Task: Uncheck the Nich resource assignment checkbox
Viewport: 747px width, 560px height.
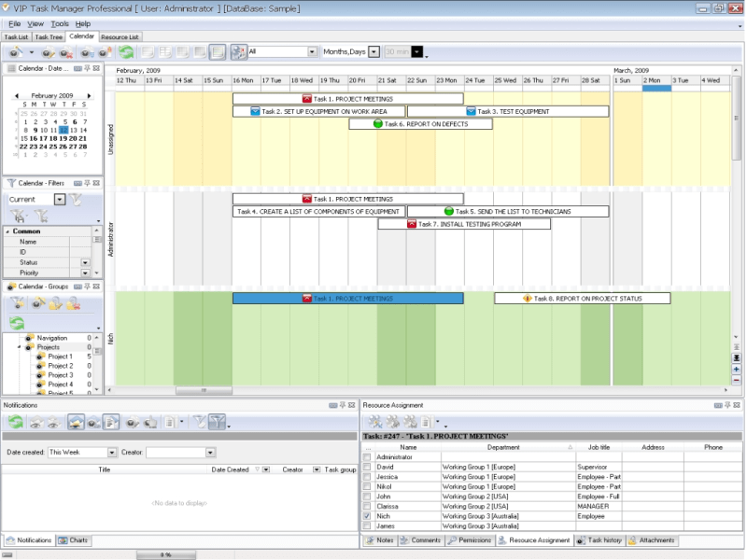Action: click(367, 516)
